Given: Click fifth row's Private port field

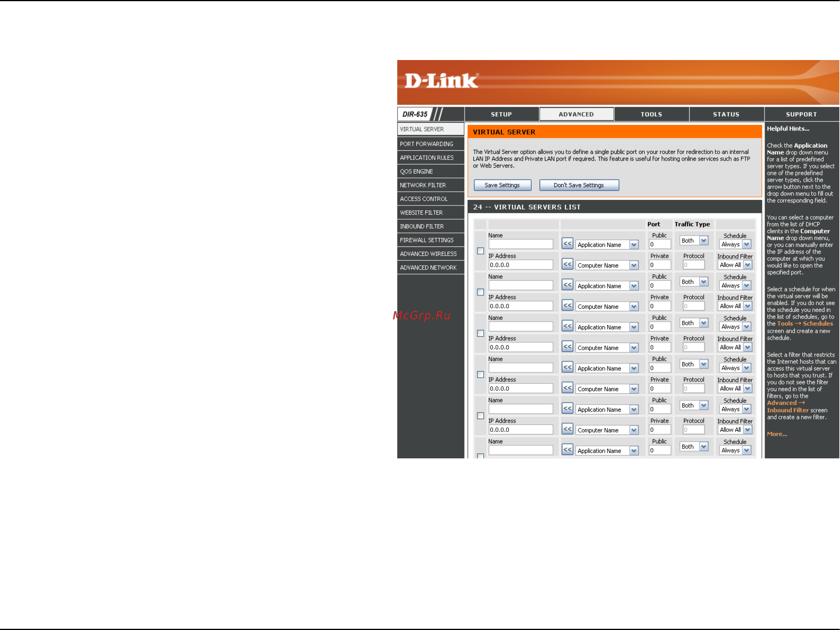Looking at the screenshot, I should (660, 430).
